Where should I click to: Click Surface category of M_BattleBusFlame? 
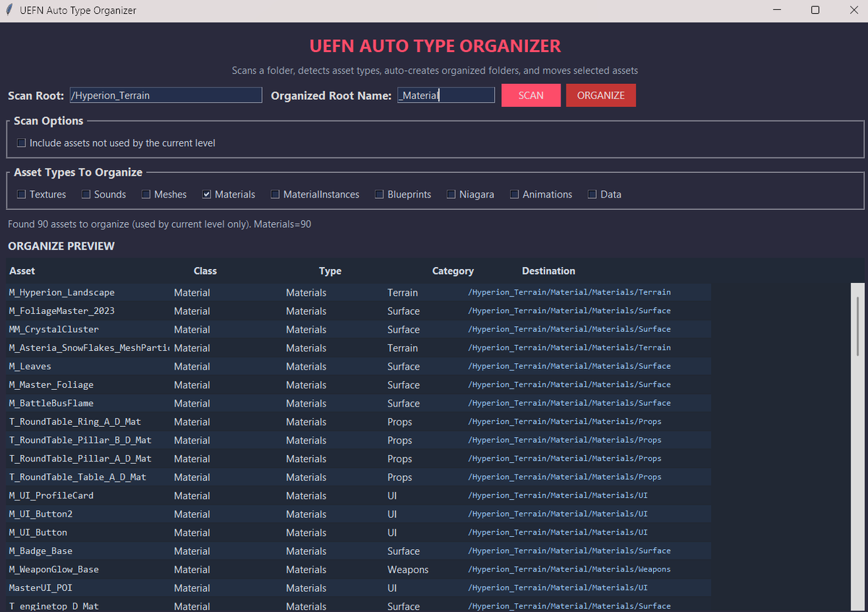[x=404, y=404]
